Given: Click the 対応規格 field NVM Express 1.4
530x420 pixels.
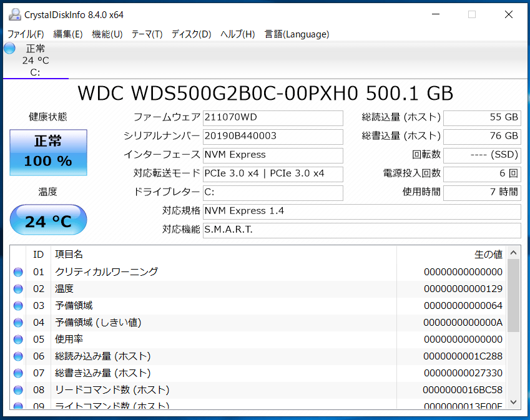Looking at the screenshot, I should [x=361, y=212].
